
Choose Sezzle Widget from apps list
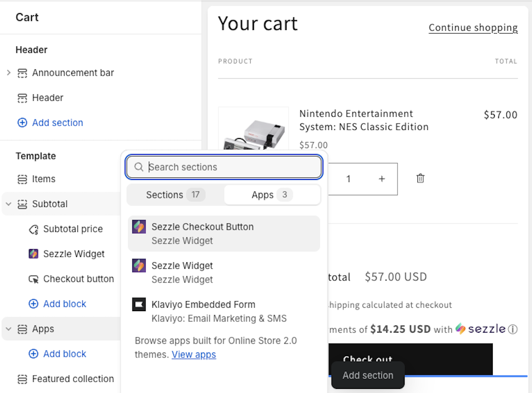tap(224, 273)
